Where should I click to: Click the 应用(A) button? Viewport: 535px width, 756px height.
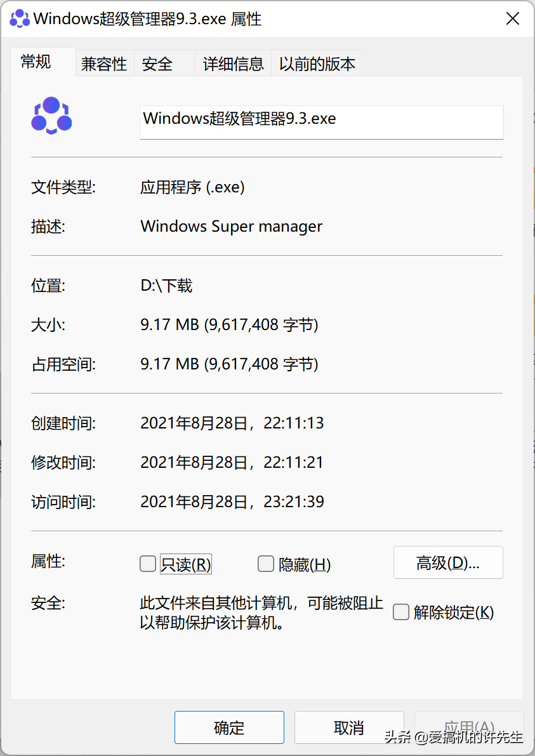click(469, 727)
